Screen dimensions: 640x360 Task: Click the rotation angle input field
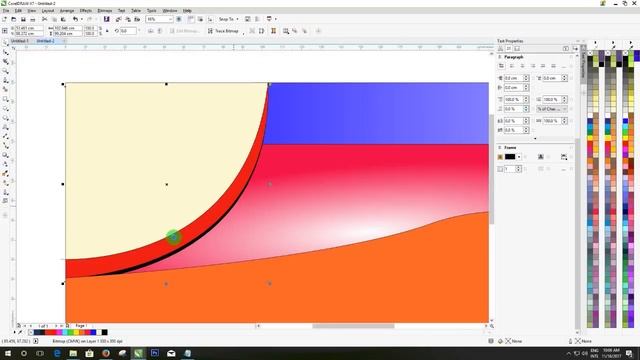coord(128,31)
